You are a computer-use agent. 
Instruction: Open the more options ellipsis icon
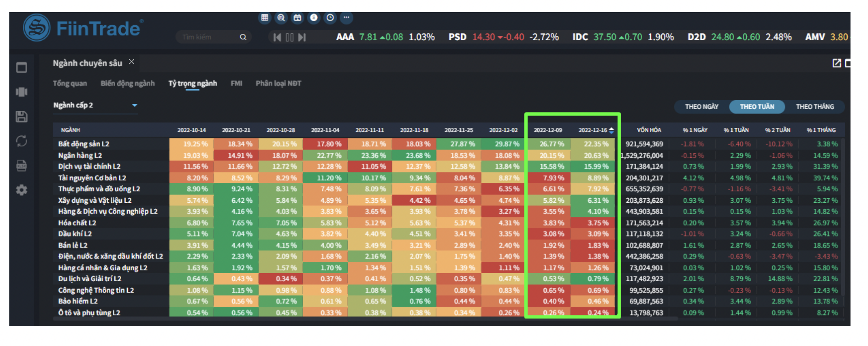(347, 18)
